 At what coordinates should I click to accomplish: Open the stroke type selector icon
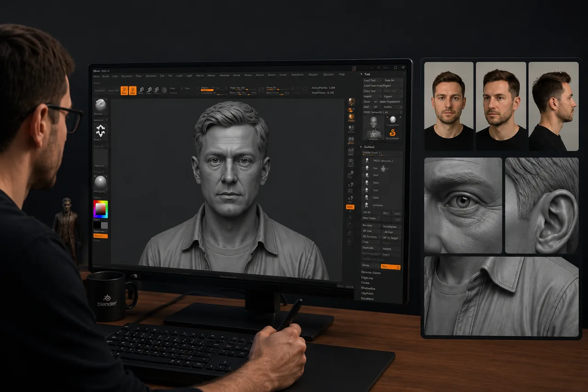[x=101, y=131]
